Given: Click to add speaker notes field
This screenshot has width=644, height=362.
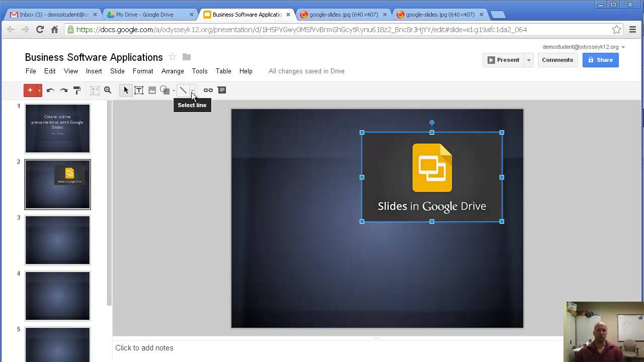Looking at the screenshot, I should 337,348.
